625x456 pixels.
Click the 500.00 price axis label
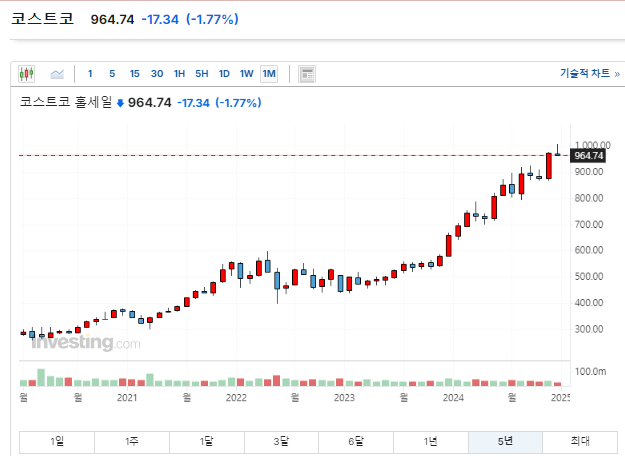click(x=589, y=276)
